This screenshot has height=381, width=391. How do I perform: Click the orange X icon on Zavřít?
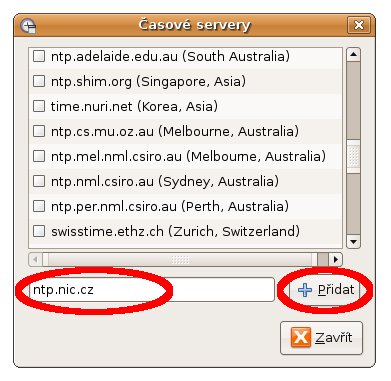click(x=301, y=337)
